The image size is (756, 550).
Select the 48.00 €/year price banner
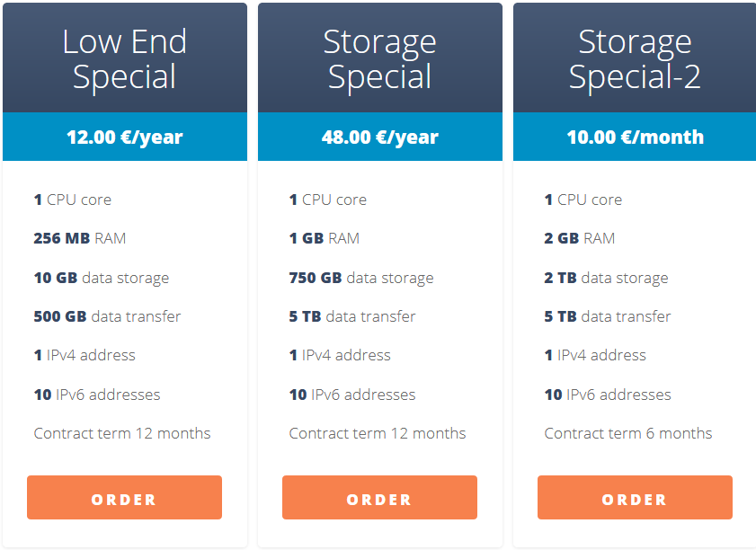379,137
